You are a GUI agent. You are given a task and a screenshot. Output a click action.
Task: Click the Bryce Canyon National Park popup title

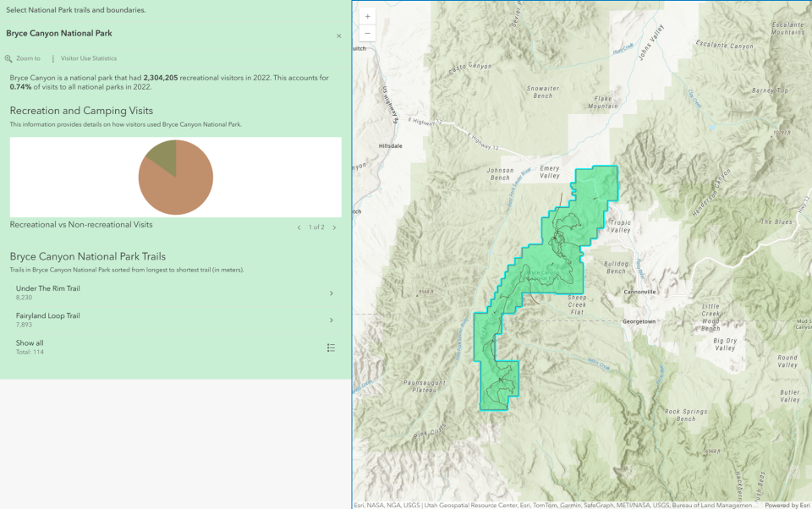click(59, 34)
